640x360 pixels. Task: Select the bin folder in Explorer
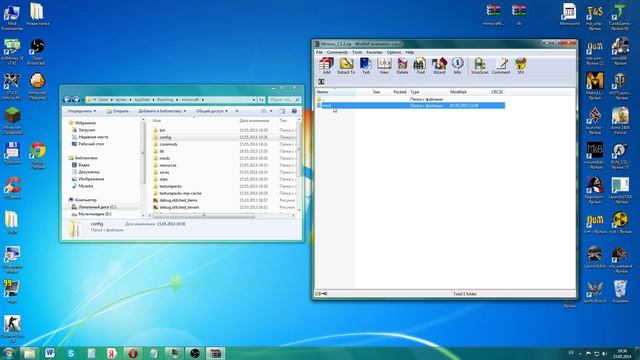(x=162, y=130)
